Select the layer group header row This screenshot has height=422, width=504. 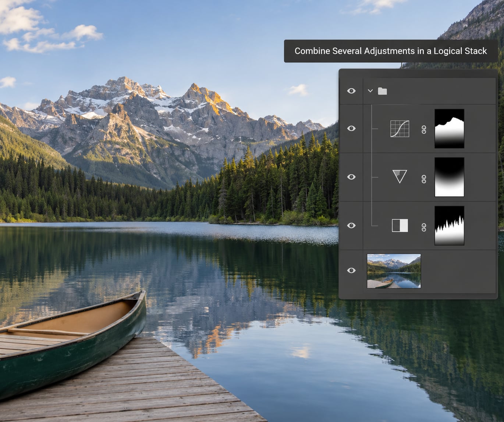click(418, 91)
